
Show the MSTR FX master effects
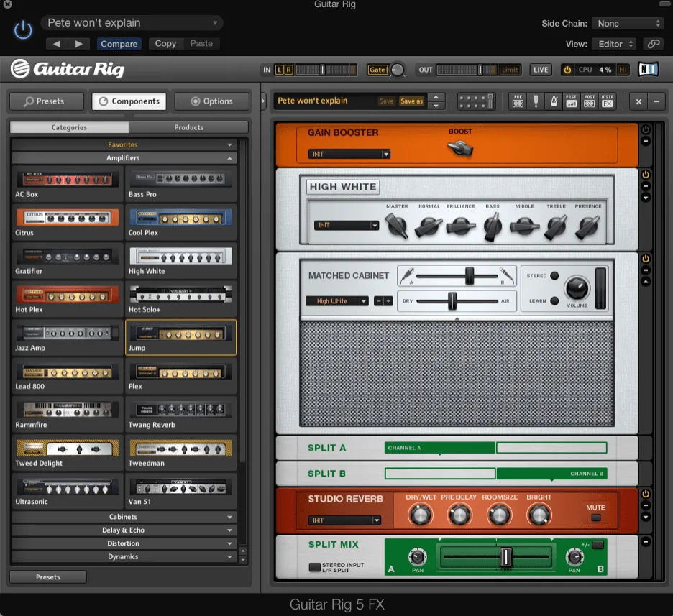click(608, 101)
